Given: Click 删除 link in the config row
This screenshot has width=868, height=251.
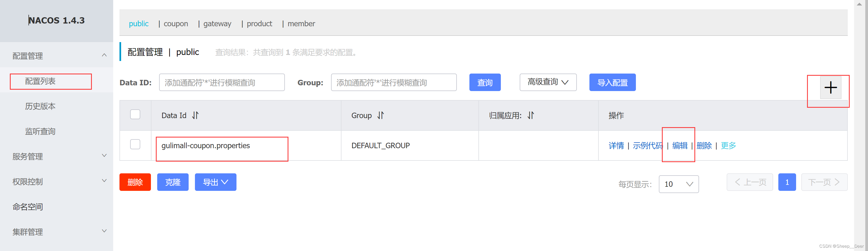Looking at the screenshot, I should (704, 145).
